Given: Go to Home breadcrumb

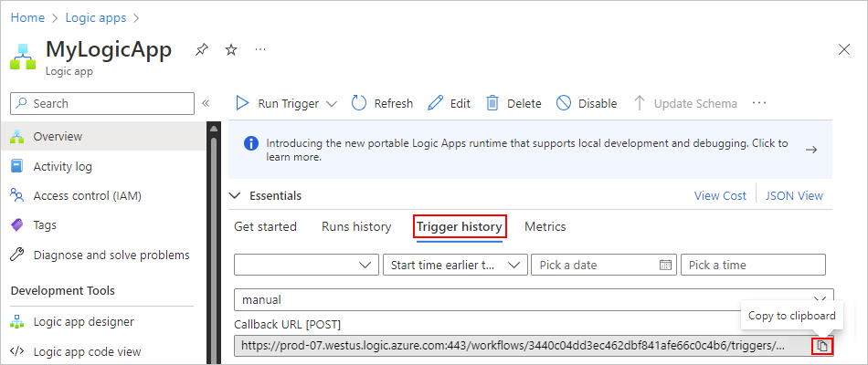Looking at the screenshot, I should (x=27, y=17).
